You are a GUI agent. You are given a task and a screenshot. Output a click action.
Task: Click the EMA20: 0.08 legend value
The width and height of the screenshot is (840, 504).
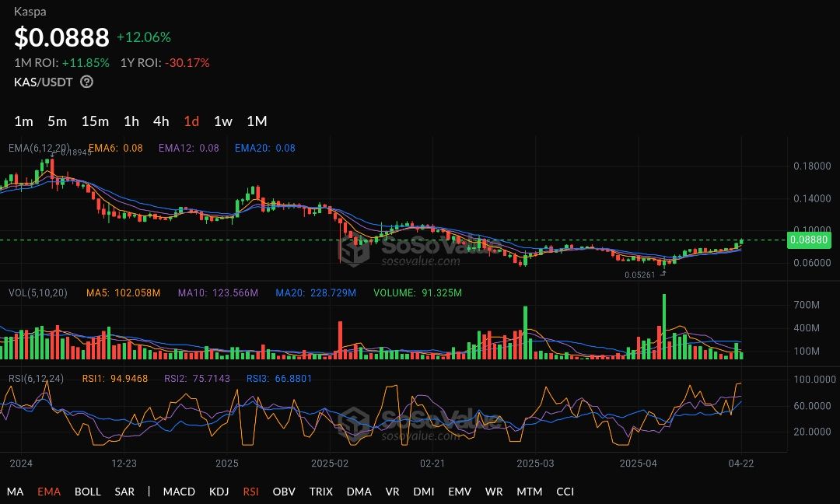[x=264, y=148]
